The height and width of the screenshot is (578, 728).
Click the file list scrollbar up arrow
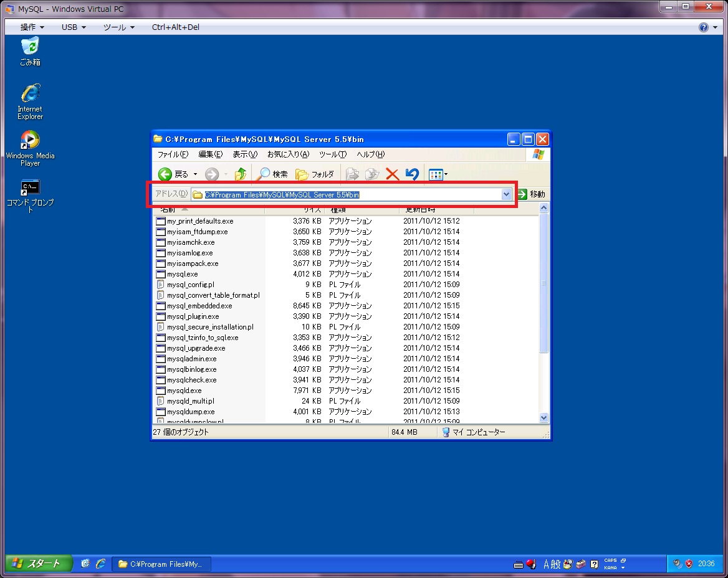point(544,208)
